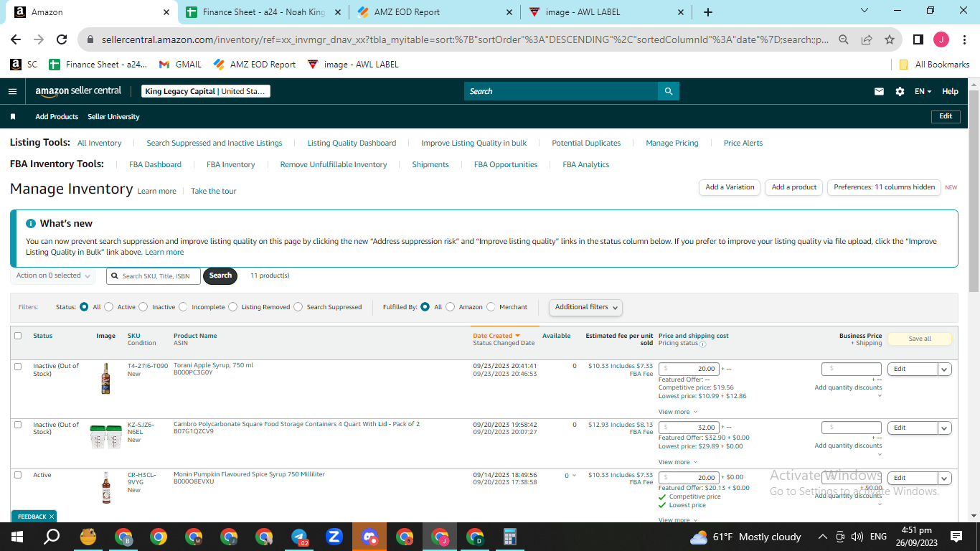Tick the checkbox for Cambro Containers row

[18, 425]
